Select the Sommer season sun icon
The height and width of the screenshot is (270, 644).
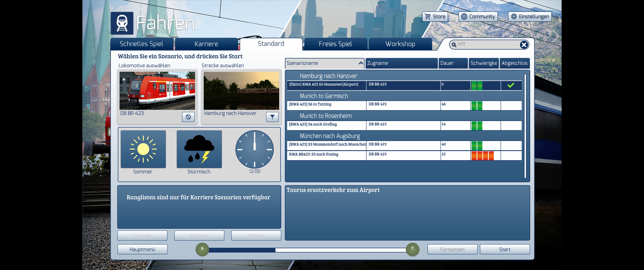(x=143, y=149)
